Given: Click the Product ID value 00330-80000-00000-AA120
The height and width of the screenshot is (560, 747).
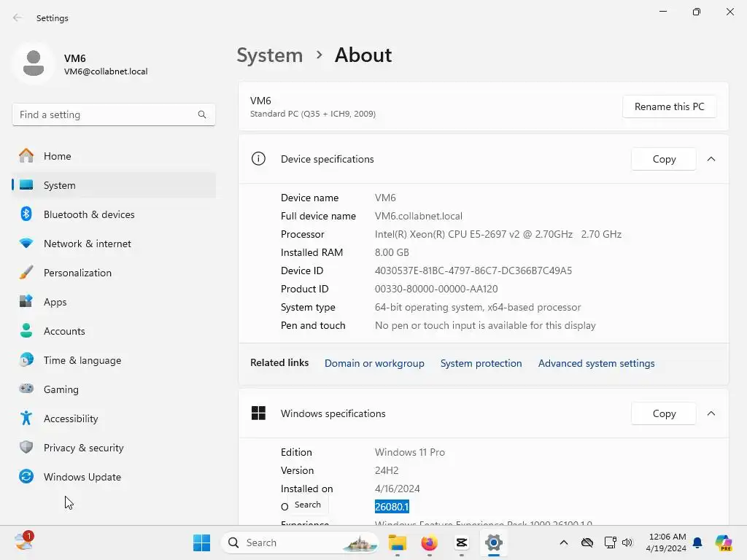Looking at the screenshot, I should tap(436, 289).
